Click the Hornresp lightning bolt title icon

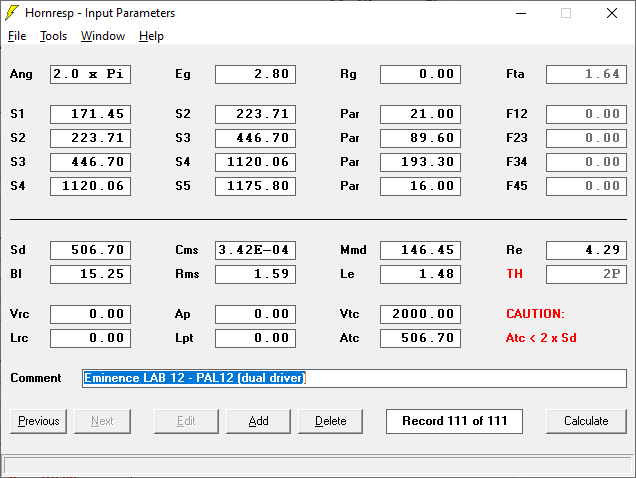click(x=12, y=13)
